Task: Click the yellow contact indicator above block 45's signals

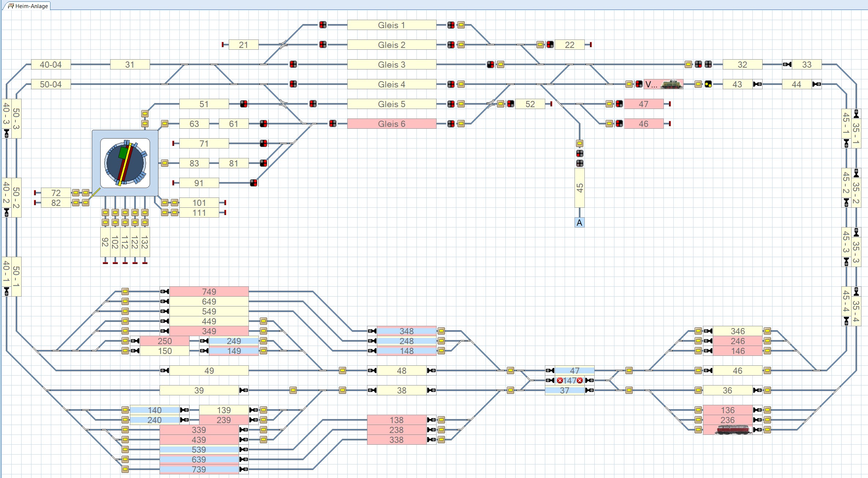Action: (579, 143)
